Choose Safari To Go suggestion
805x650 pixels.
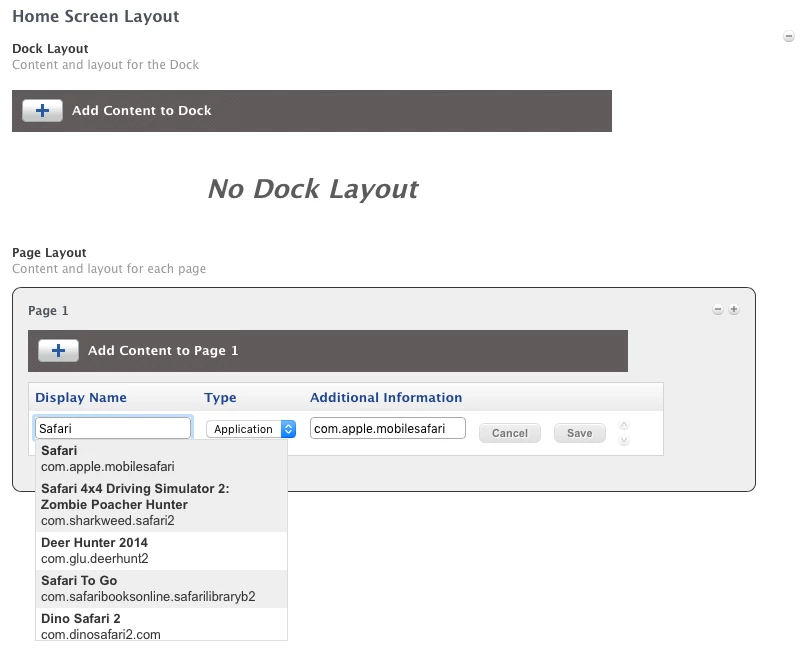pyautogui.click(x=161, y=588)
